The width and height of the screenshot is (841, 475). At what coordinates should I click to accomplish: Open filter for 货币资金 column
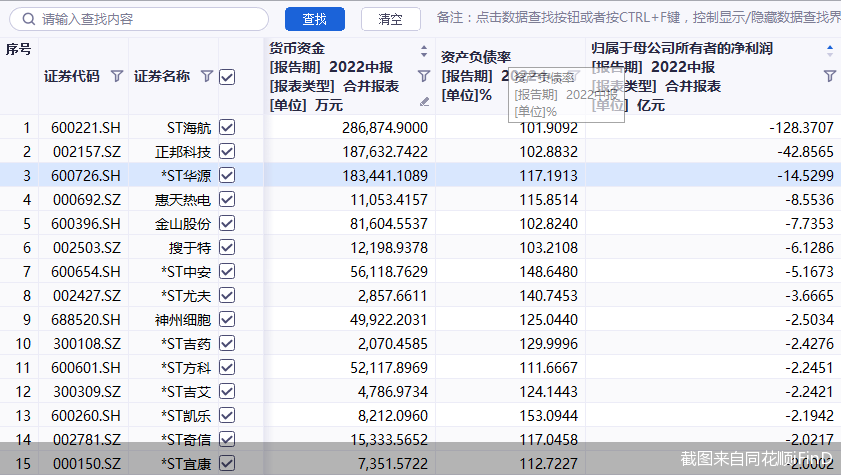424,76
